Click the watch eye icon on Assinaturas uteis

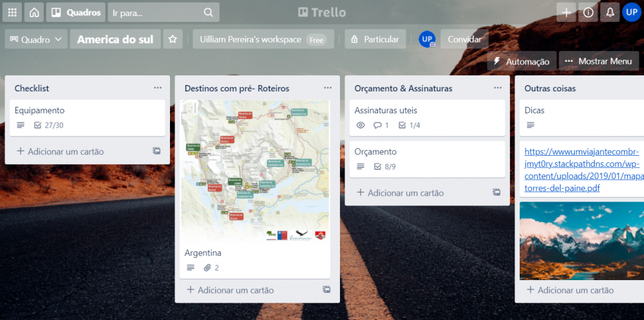point(361,126)
